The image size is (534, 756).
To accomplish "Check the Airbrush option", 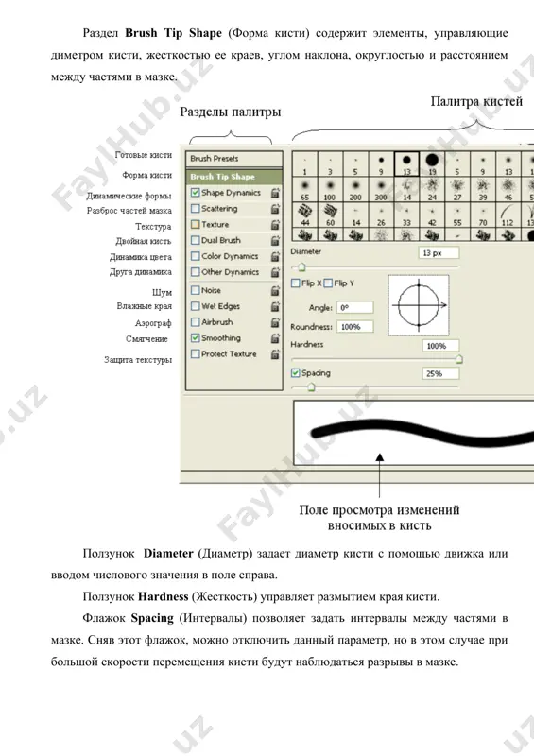I will coord(195,322).
